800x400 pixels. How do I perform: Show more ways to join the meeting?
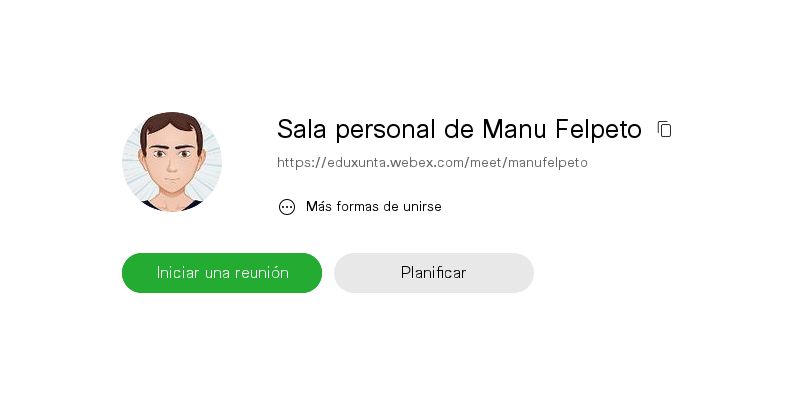373,207
